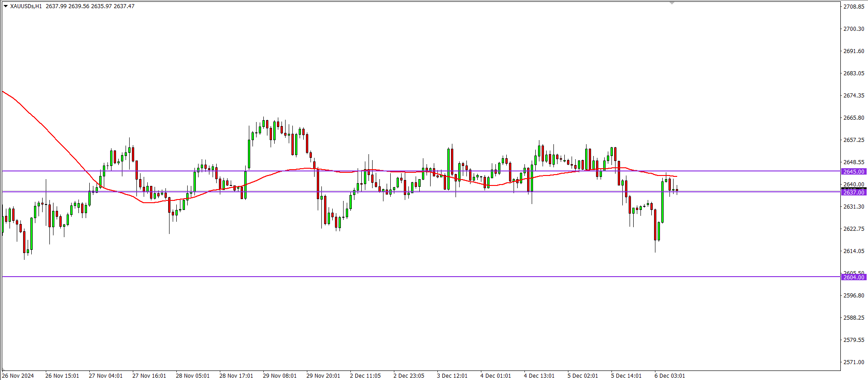Image resolution: width=868 pixels, height=380 pixels.
Task: Click the 3 Dec 12:01 time label
Action: point(452,375)
